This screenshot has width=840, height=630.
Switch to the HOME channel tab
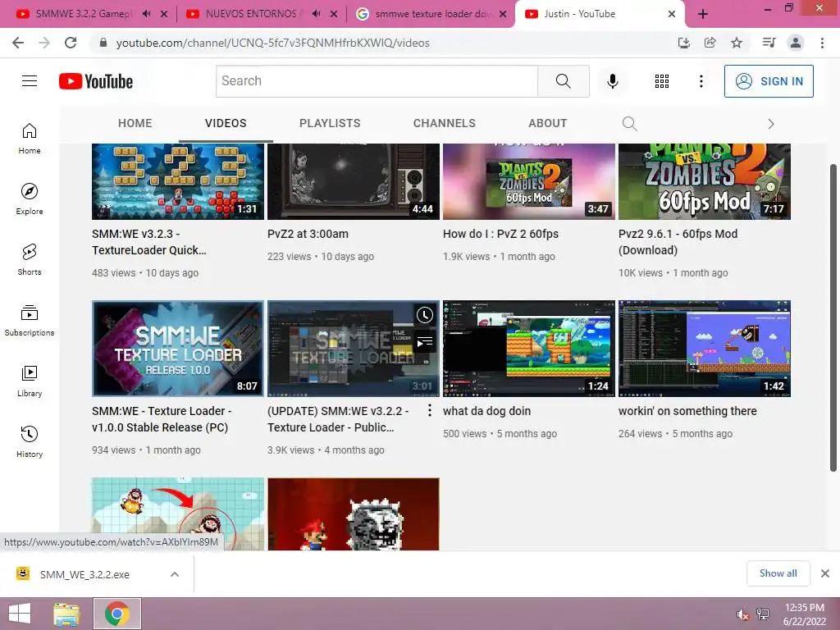(x=135, y=123)
